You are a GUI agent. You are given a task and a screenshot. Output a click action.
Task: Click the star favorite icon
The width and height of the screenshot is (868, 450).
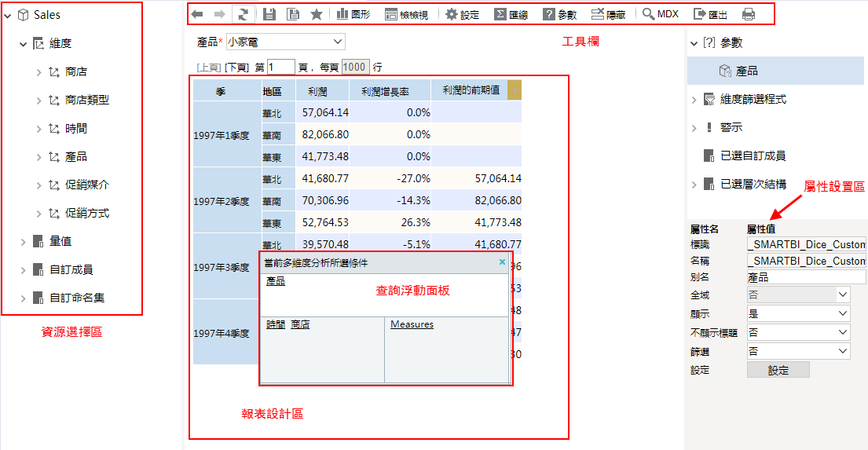[316, 14]
